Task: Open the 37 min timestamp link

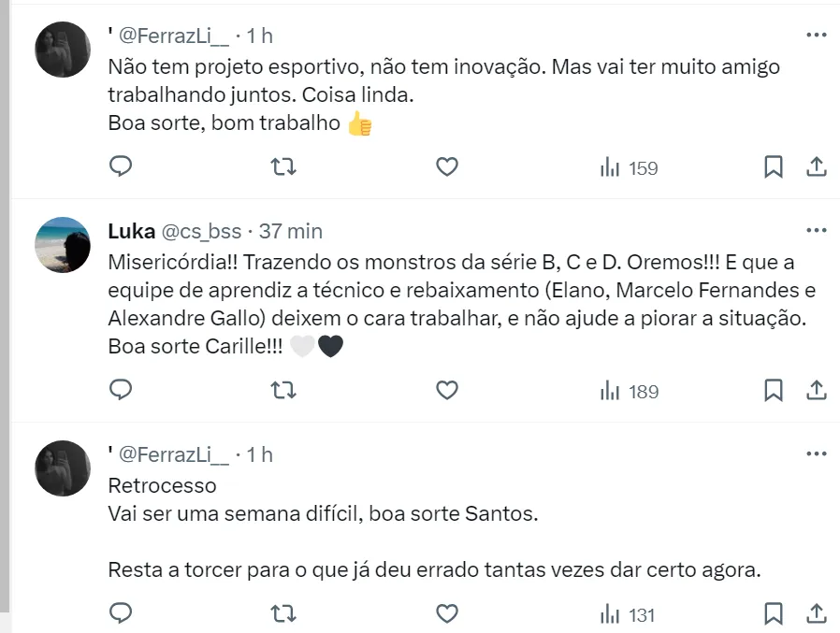Action: pyautogui.click(x=291, y=231)
